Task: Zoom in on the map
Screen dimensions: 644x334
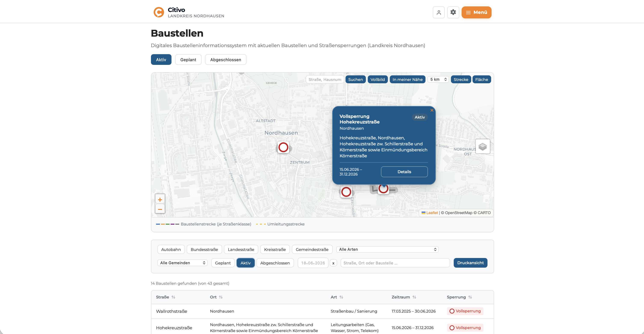Action: click(x=160, y=200)
